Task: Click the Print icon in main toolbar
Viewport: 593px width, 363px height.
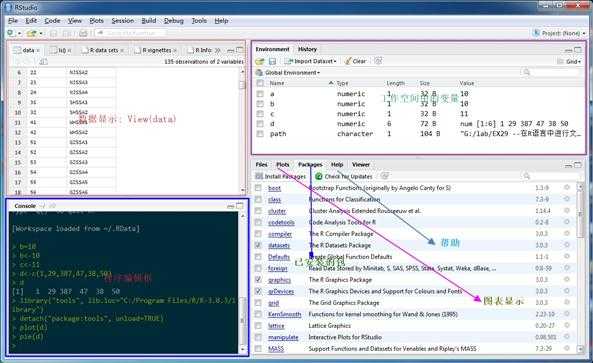Action: pos(83,33)
